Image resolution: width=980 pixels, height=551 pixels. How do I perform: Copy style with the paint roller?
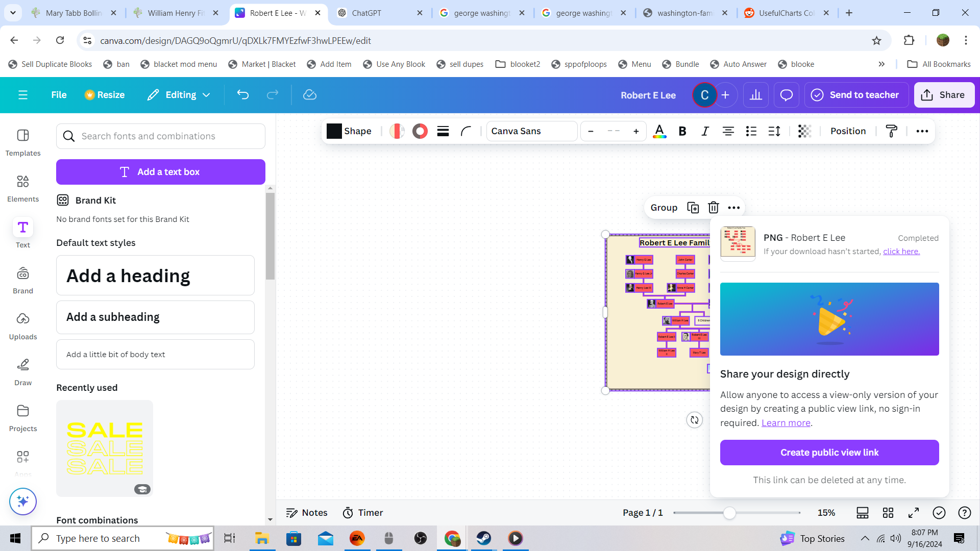click(x=892, y=131)
